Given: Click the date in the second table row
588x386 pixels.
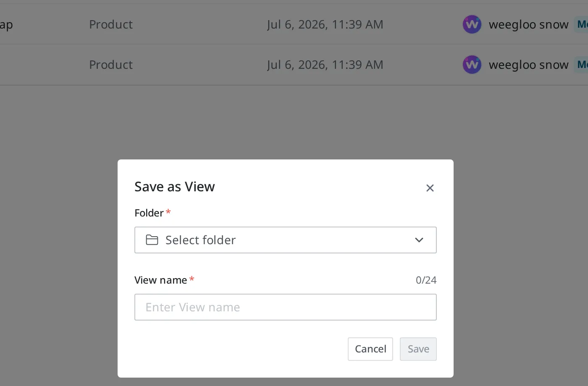Looking at the screenshot, I should point(325,65).
